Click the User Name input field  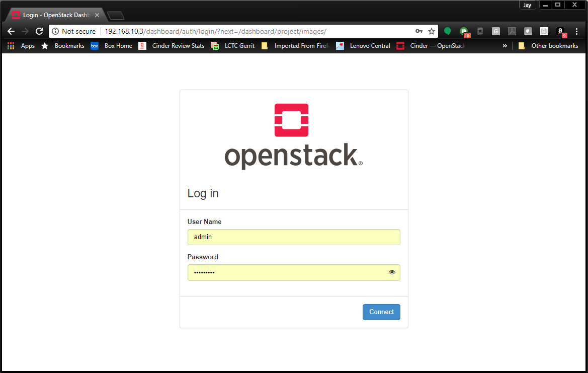293,237
